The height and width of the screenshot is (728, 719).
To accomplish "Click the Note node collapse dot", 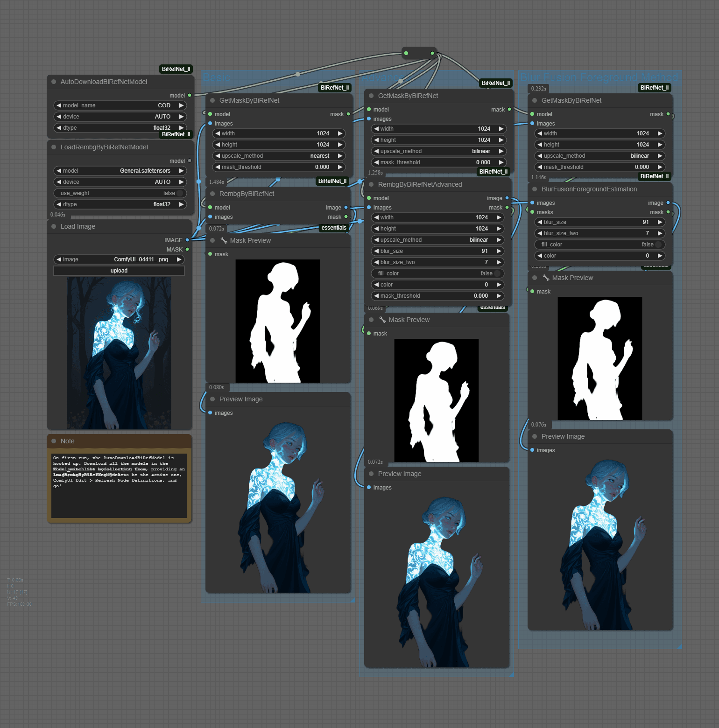I will coord(54,441).
